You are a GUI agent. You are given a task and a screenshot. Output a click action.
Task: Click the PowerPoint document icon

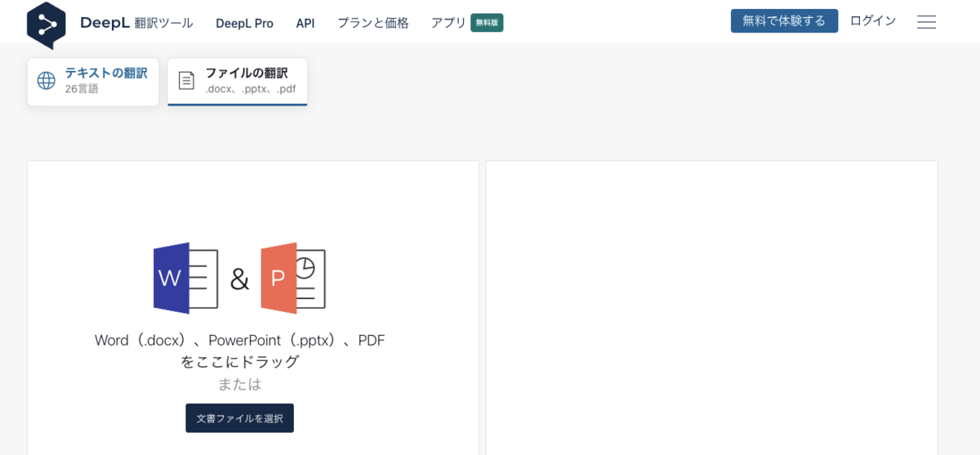pyautogui.click(x=293, y=279)
